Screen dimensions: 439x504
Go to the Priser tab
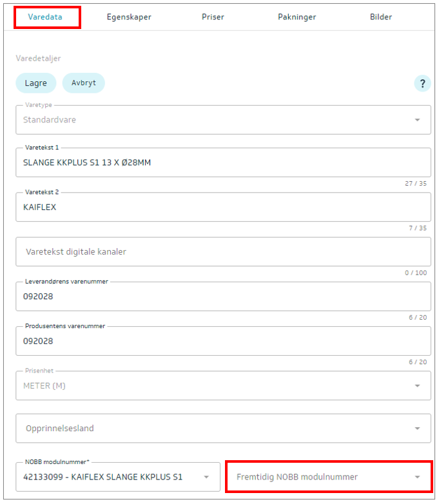[x=213, y=17]
